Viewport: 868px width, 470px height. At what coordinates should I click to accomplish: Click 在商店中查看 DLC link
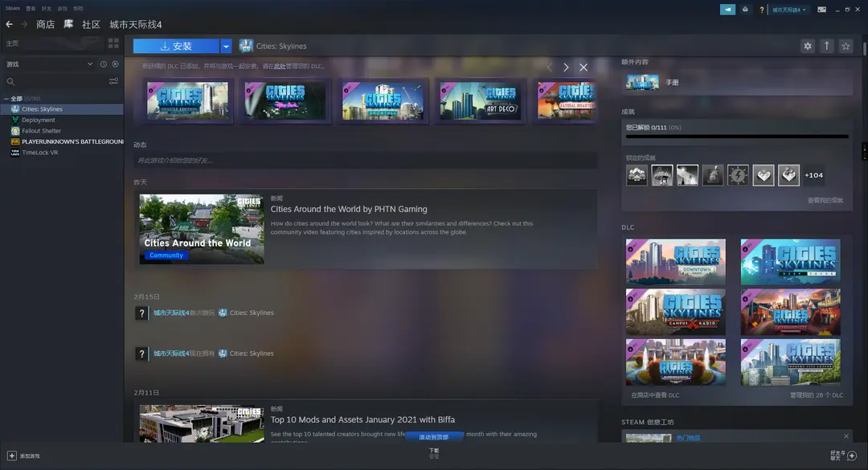[x=656, y=395]
